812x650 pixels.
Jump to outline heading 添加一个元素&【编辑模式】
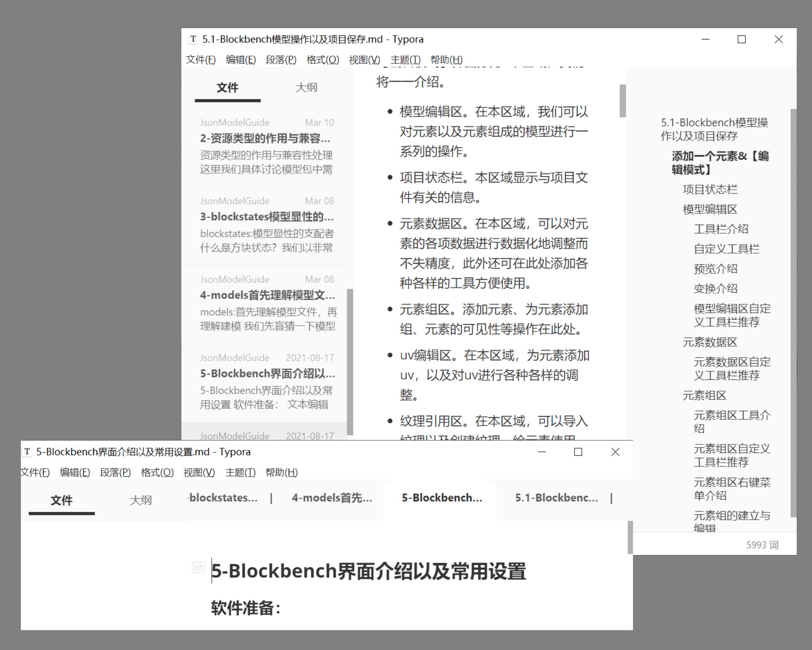click(720, 163)
